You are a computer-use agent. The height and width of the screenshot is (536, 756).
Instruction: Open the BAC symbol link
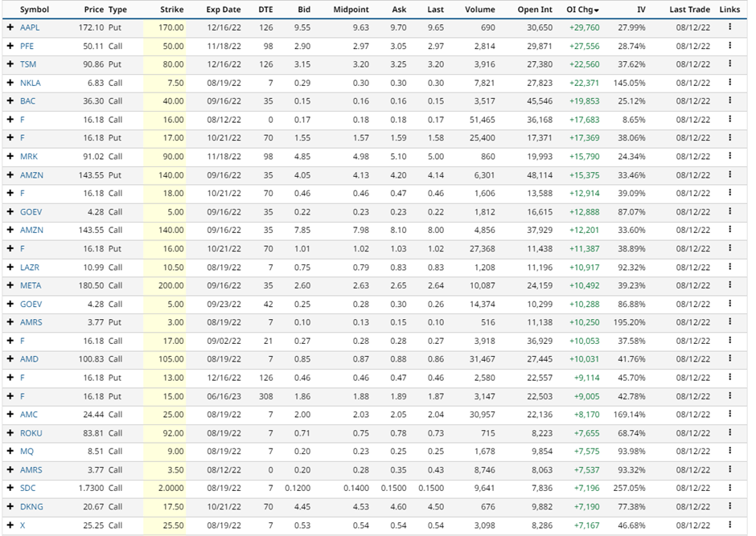[27, 101]
